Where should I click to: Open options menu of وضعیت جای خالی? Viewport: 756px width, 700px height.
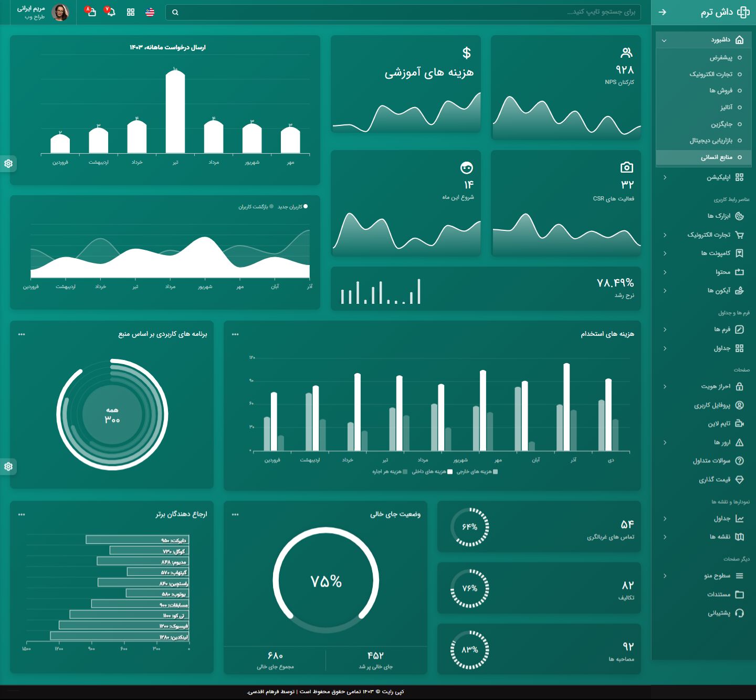pyautogui.click(x=235, y=514)
